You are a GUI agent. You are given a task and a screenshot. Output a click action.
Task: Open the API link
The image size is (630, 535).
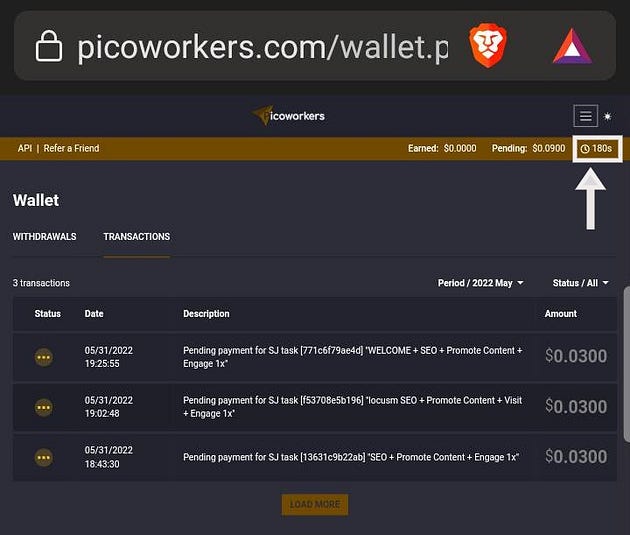tap(25, 148)
